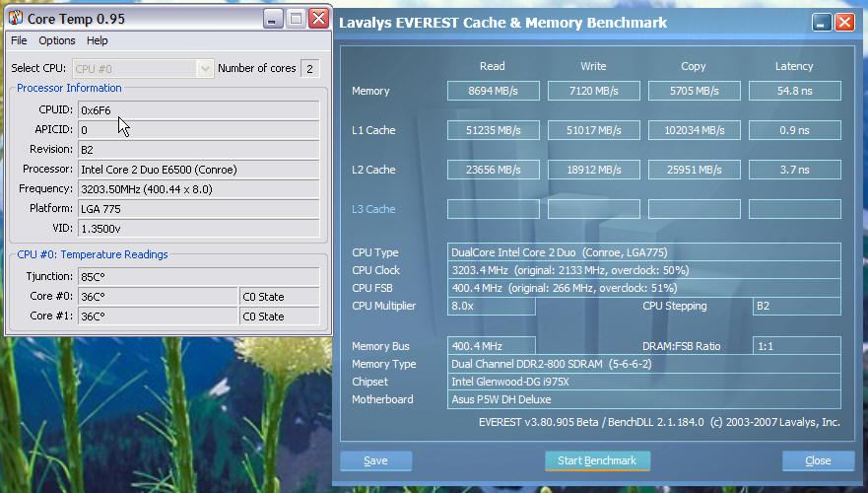
Task: Click the Latency column header
Action: point(794,66)
